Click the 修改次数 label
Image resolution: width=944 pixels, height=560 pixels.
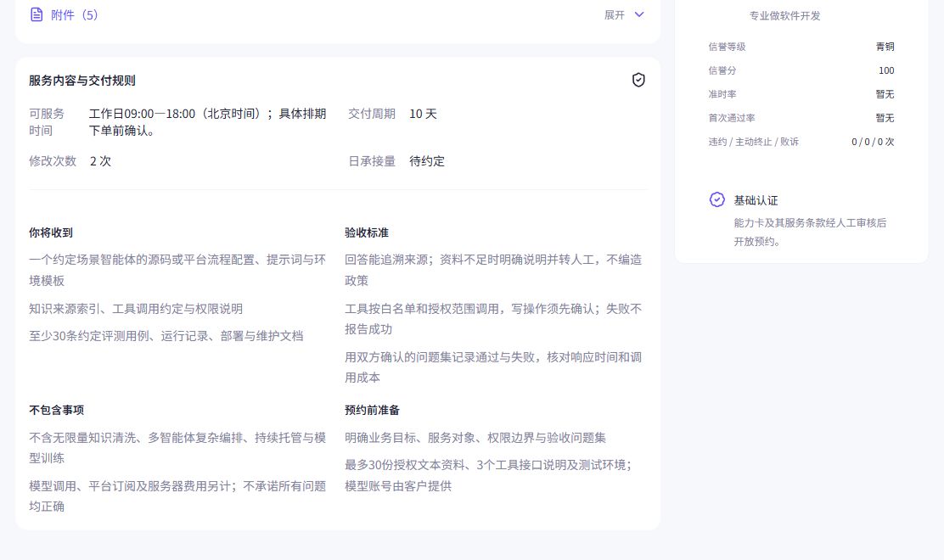53,161
